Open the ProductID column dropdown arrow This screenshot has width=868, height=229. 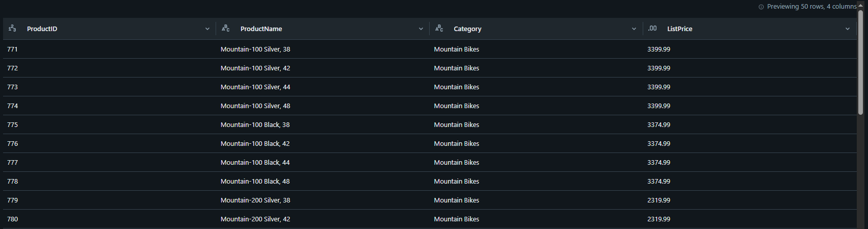click(x=207, y=29)
